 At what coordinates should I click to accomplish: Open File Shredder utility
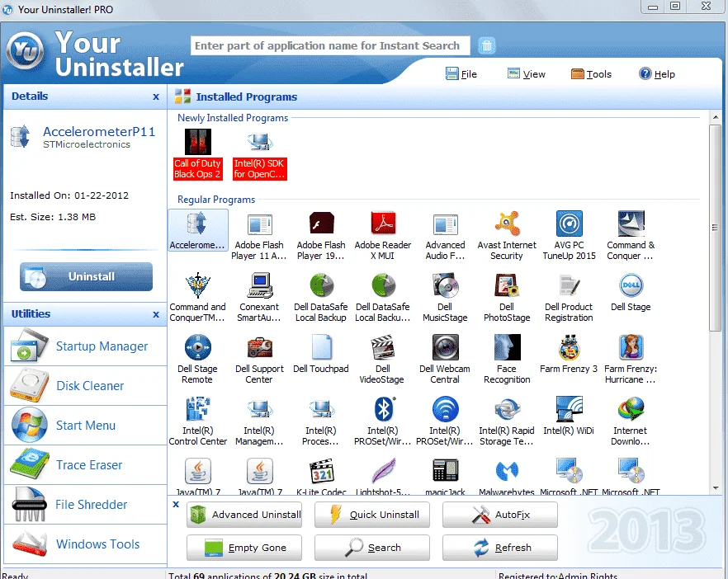[85, 504]
